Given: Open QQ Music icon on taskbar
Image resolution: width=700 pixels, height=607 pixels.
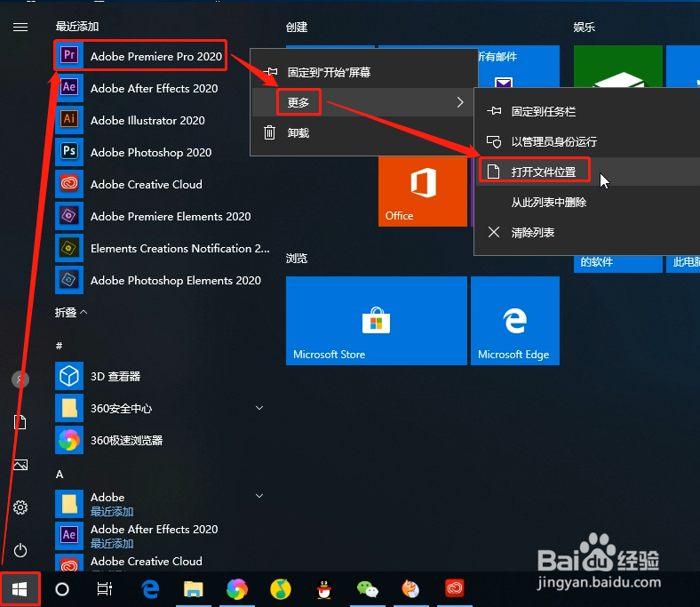Looking at the screenshot, I should pyautogui.click(x=281, y=589).
